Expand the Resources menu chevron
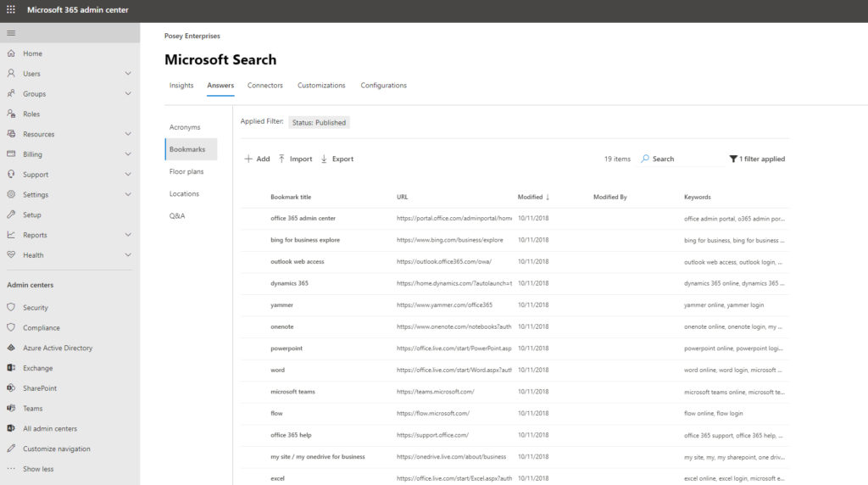 point(128,134)
